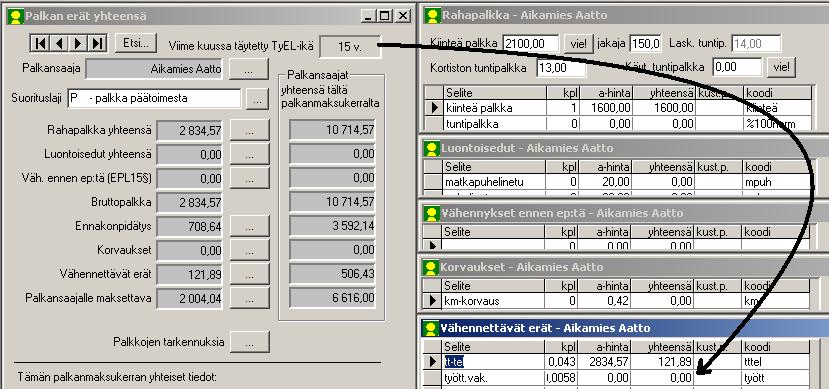Go to previous record arrow
The width and height of the screenshot is (829, 389).
click(59, 43)
